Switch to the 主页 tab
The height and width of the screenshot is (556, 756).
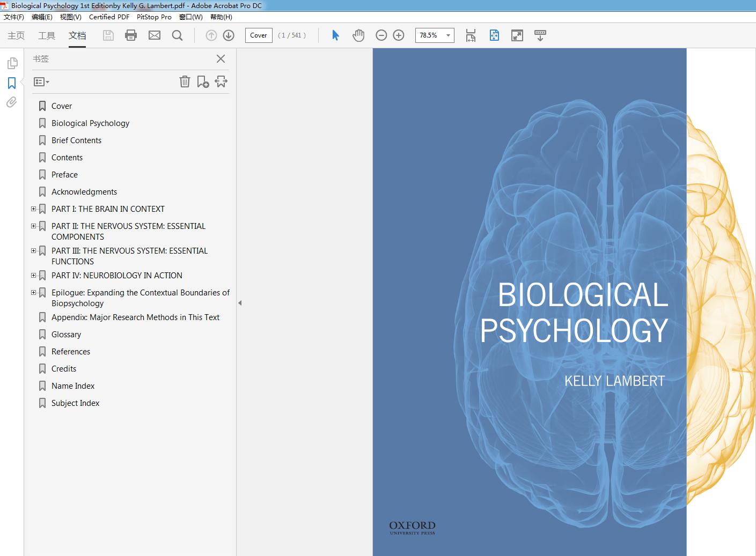[x=16, y=35]
